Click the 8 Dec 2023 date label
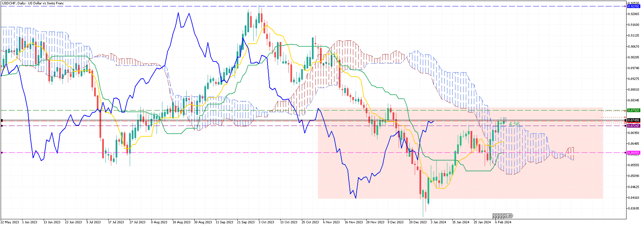644x226 pixels. coord(396,222)
